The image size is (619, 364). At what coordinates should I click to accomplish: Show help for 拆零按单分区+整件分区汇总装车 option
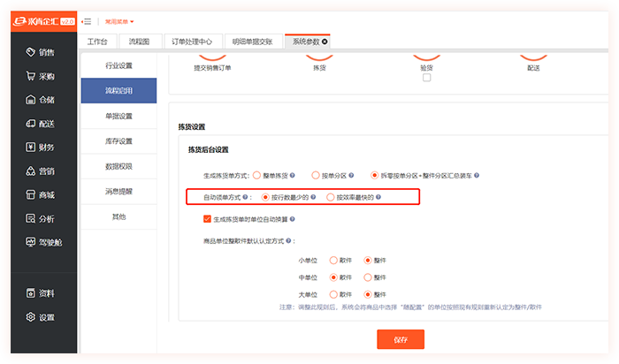click(477, 176)
